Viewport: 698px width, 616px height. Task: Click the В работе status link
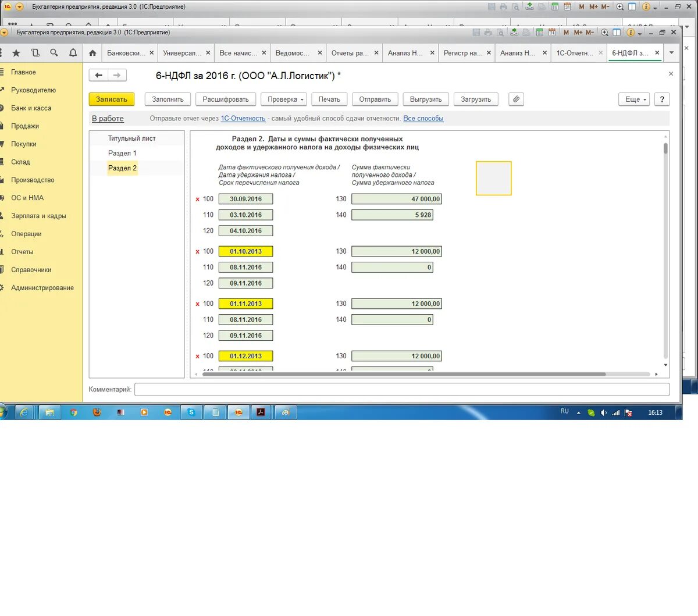(x=108, y=119)
